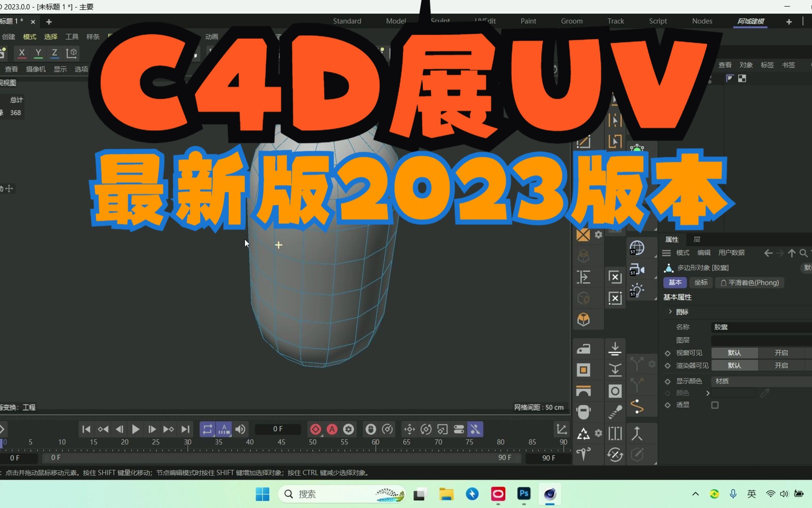
Task: Edit the 名称 field containing 胶囊
Action: coord(761,327)
